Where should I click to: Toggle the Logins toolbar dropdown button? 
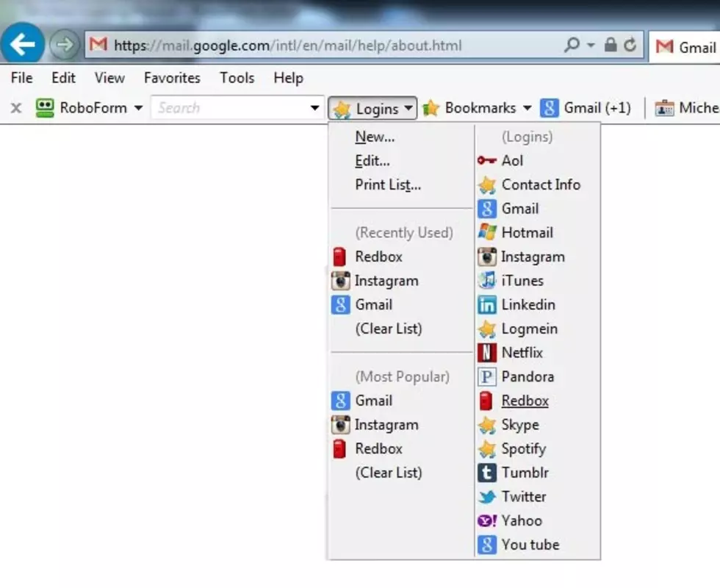pyautogui.click(x=372, y=109)
